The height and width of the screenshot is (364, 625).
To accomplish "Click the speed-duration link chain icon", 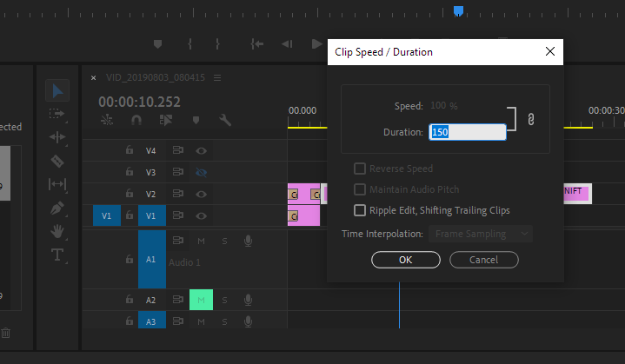I will click(530, 119).
